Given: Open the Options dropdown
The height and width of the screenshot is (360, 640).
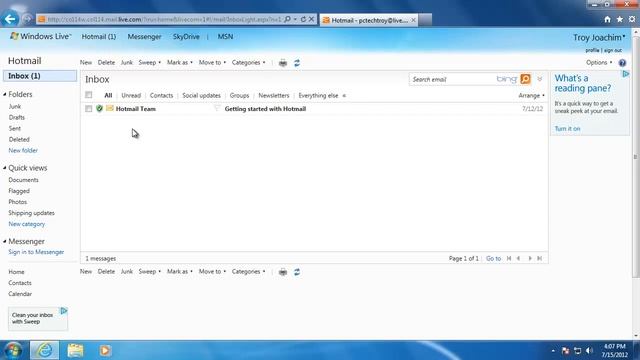Looking at the screenshot, I should coord(599,62).
